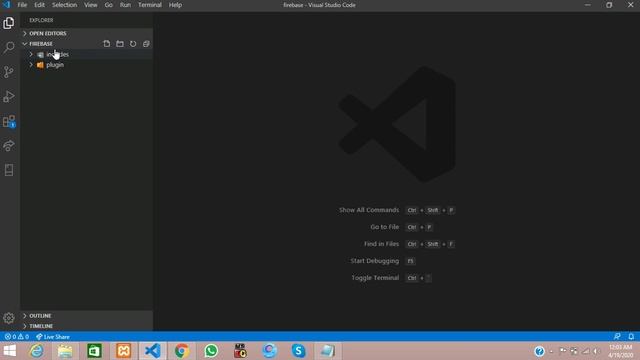640x360 pixels.
Task: Click the Show All Commands label
Action: point(369,210)
